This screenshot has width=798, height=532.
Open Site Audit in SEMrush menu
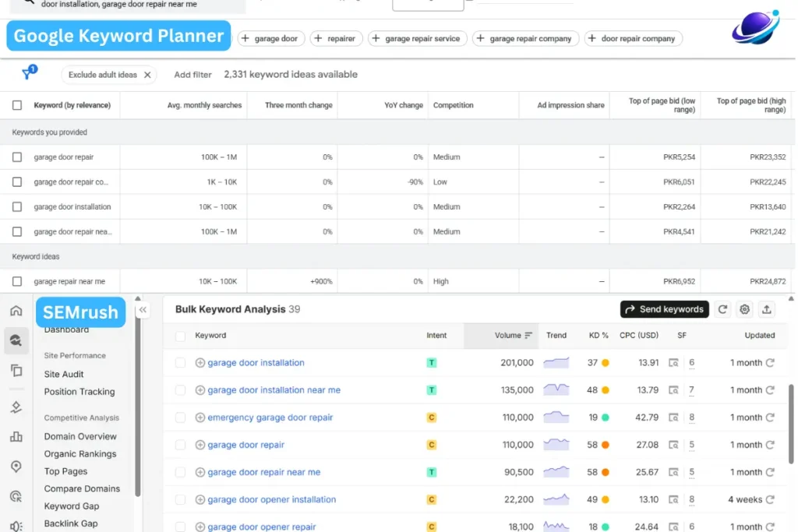[x=64, y=375]
